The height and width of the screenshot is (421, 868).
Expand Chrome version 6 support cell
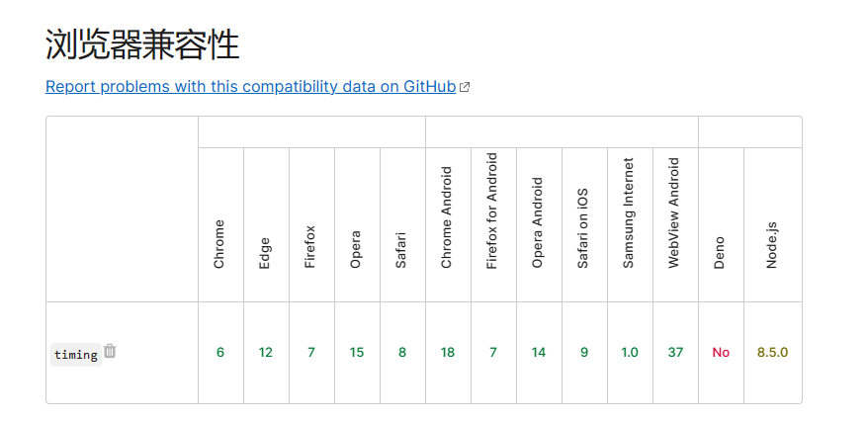point(220,353)
